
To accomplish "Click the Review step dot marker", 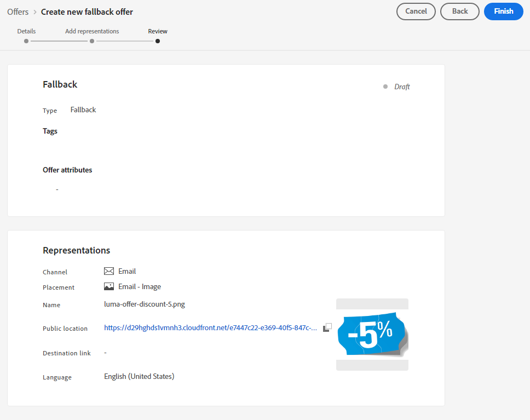I will pyautogui.click(x=158, y=41).
